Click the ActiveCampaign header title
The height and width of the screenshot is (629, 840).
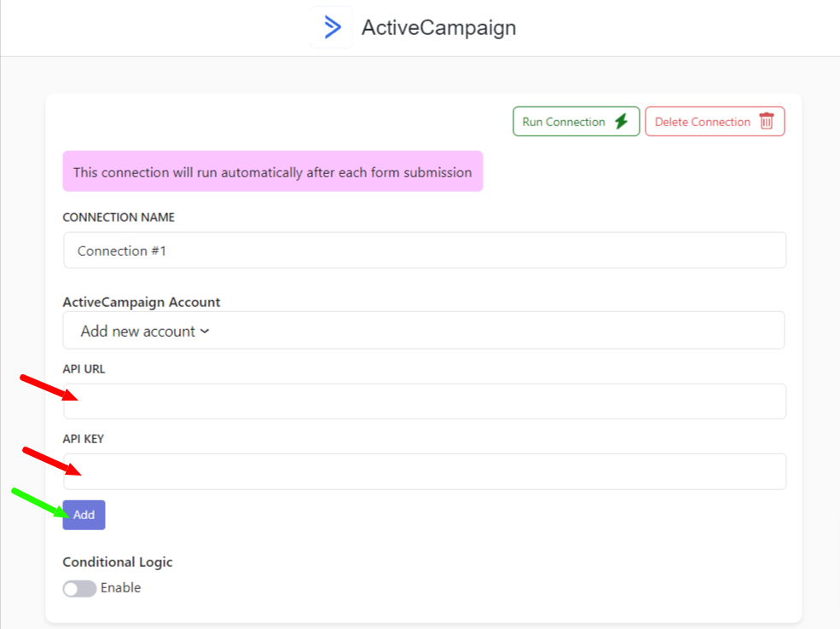[x=438, y=28]
